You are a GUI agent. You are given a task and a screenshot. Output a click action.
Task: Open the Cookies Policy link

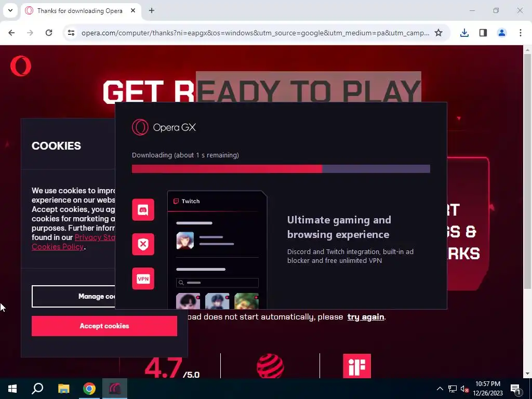tap(58, 247)
